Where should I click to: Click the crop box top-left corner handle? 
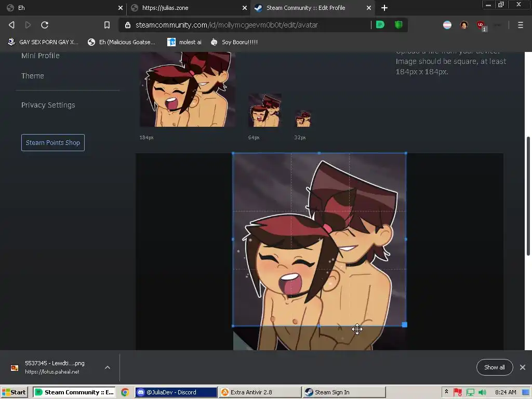233,153
